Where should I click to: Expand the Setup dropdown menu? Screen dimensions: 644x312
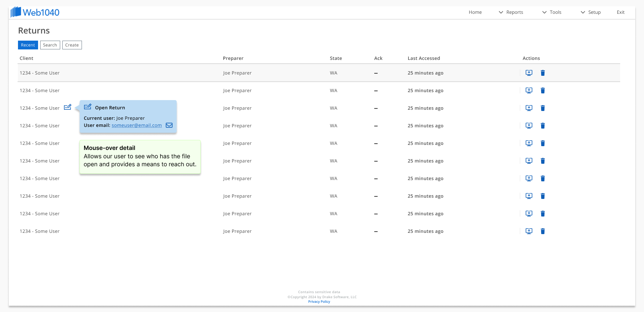click(590, 12)
